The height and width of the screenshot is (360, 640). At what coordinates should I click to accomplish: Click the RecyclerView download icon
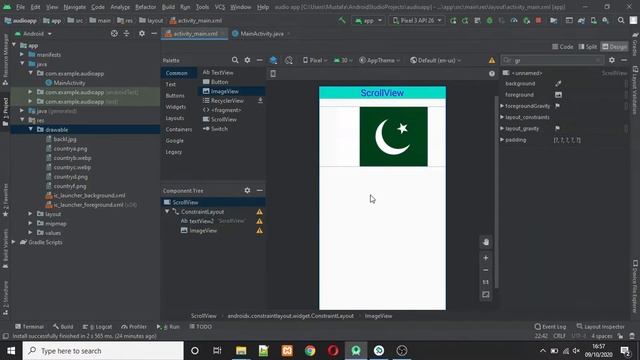260,100
